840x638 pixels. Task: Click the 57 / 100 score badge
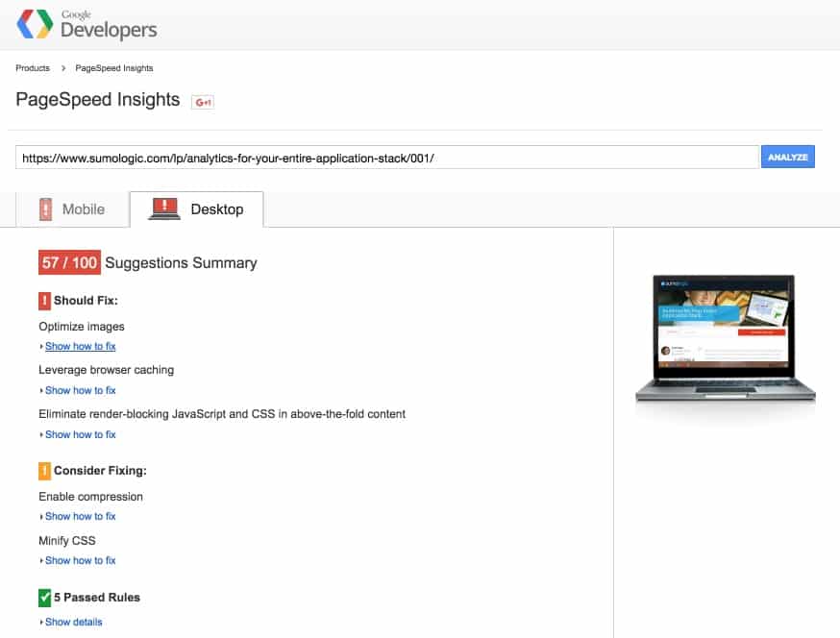click(69, 262)
